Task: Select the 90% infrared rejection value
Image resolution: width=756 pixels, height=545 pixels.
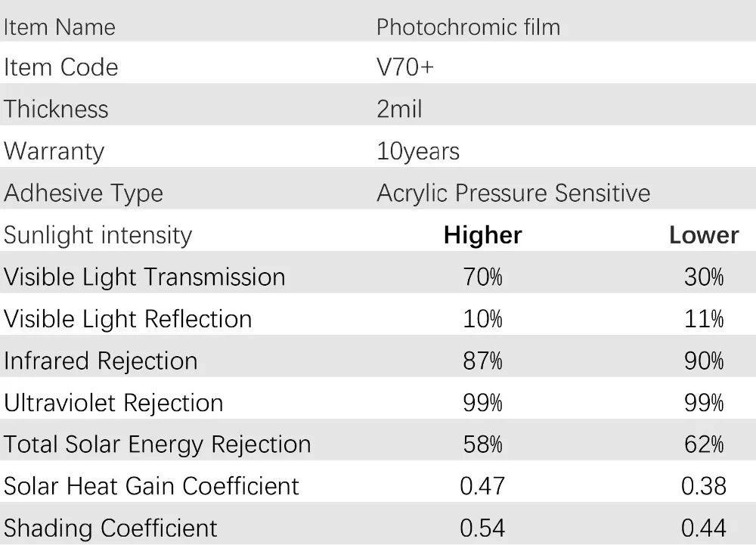Action: [704, 361]
